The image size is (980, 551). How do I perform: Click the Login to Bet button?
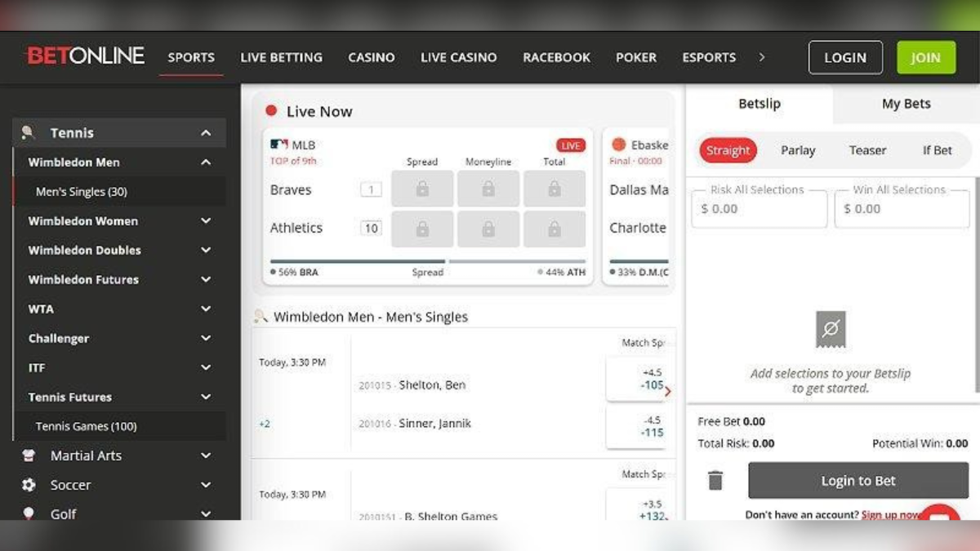(858, 481)
